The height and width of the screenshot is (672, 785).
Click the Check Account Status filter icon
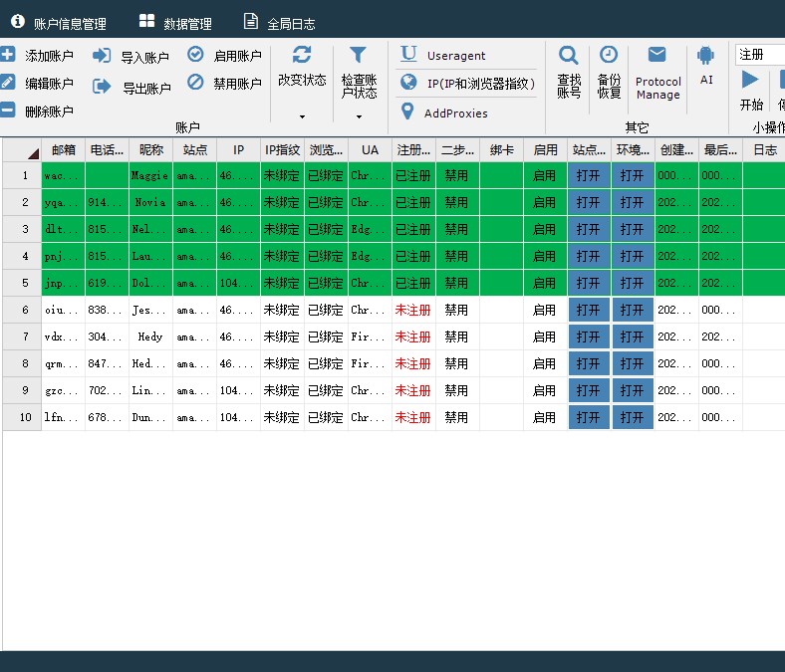358,55
